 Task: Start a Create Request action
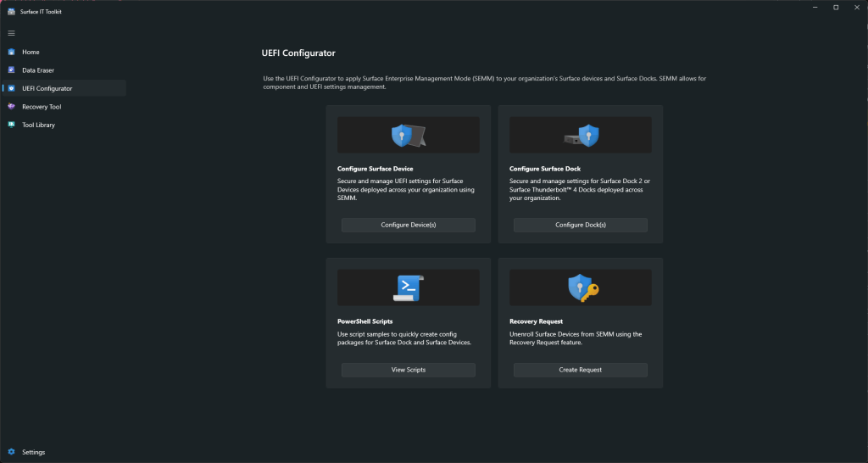(x=580, y=370)
